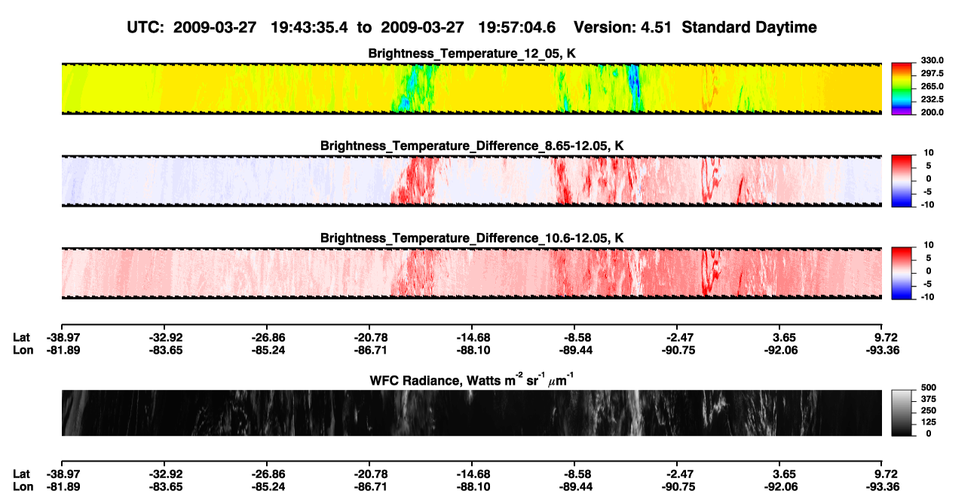Click the '200.0' color bar label
The width and height of the screenshot is (980, 503).
(x=932, y=112)
